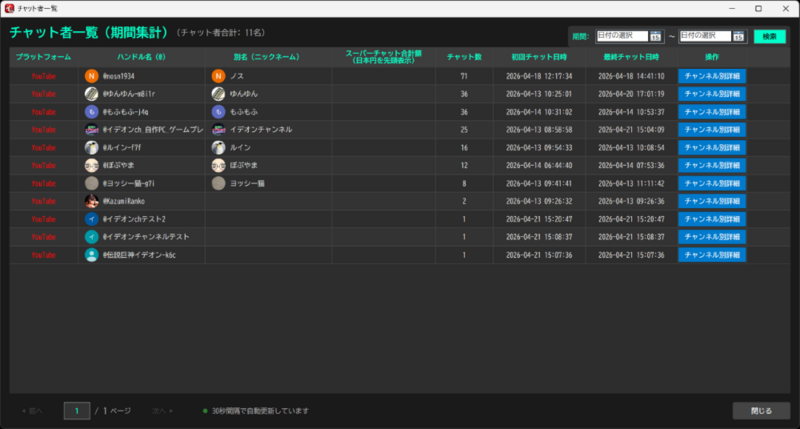Open チャンネル別詳細 for @nosn1934
The height and width of the screenshot is (429, 800).
click(x=711, y=75)
